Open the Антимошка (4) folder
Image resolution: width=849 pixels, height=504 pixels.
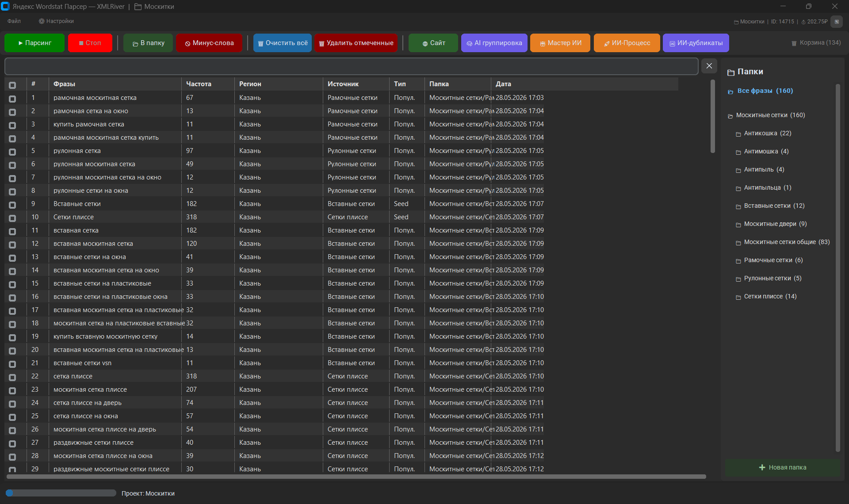766,151
